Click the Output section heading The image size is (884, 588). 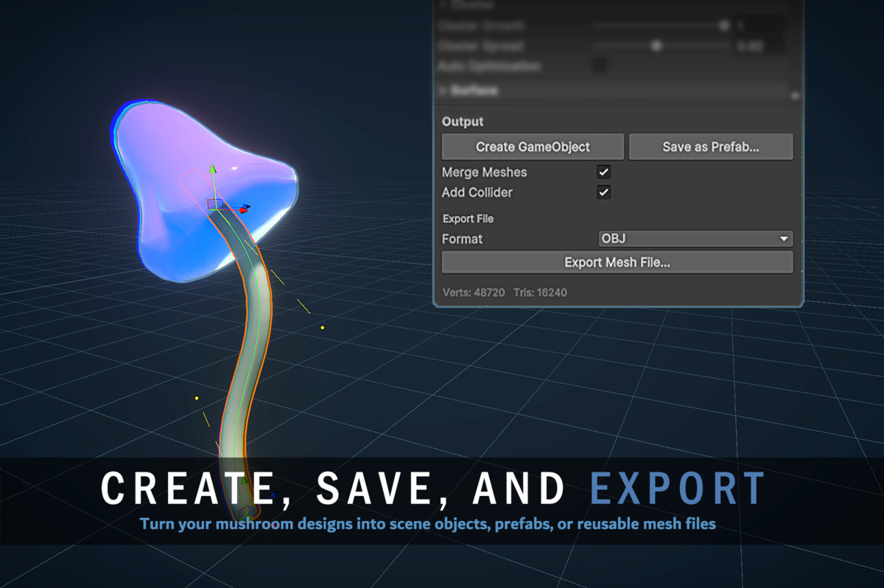pos(463,122)
